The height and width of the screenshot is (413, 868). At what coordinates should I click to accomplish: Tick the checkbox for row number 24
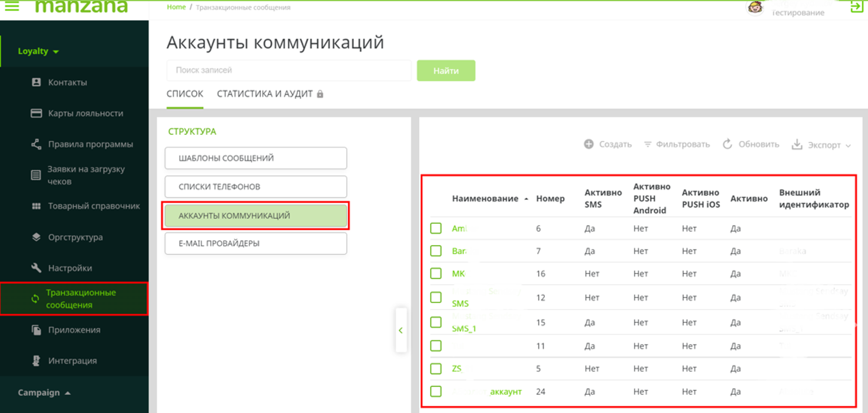click(436, 392)
